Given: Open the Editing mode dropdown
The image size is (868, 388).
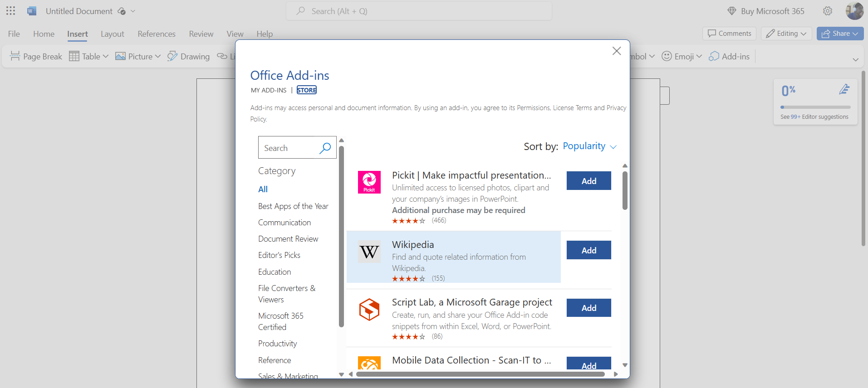Looking at the screenshot, I should [786, 34].
